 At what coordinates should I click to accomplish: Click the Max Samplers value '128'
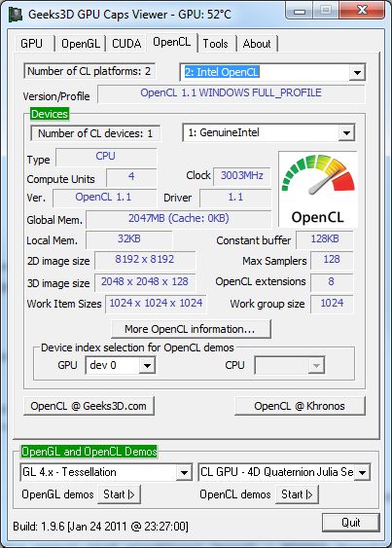tap(332, 260)
